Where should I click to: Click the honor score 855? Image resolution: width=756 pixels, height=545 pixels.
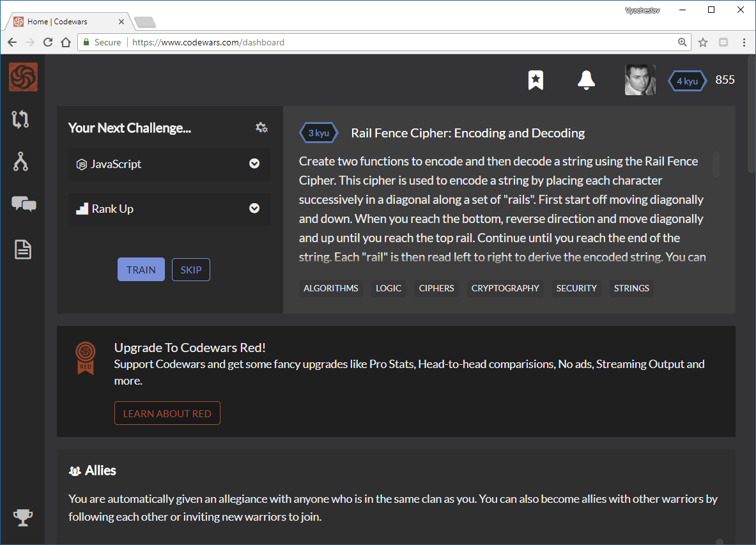point(725,80)
